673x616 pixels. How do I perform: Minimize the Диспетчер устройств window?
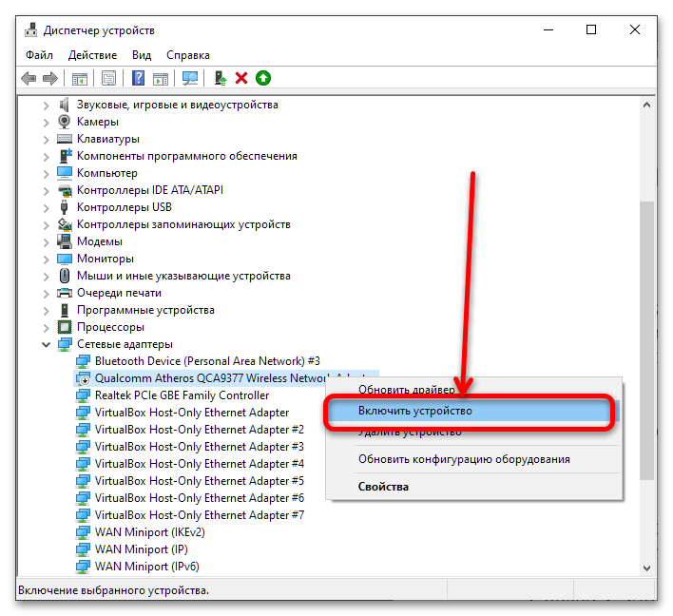pyautogui.click(x=548, y=29)
